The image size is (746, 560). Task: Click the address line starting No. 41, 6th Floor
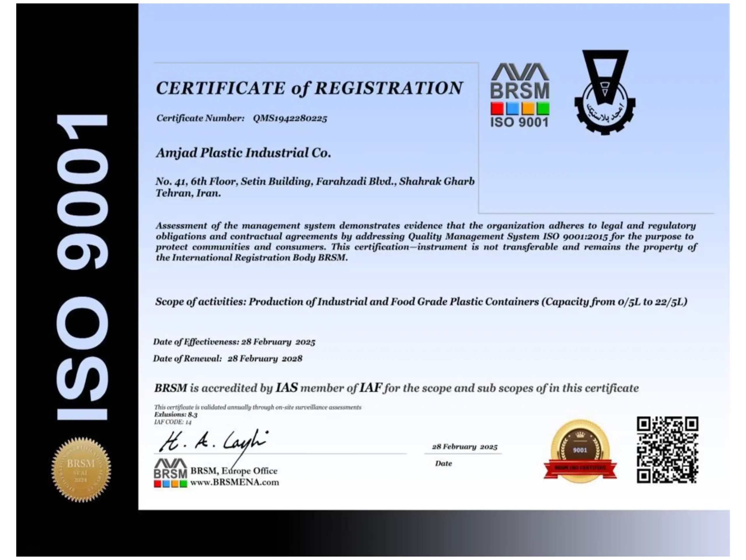315,181
